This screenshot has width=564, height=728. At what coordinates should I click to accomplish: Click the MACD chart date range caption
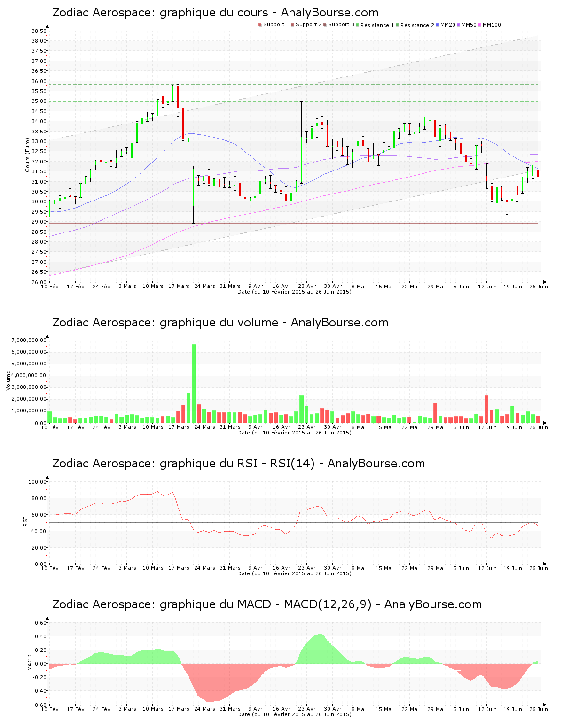click(294, 714)
